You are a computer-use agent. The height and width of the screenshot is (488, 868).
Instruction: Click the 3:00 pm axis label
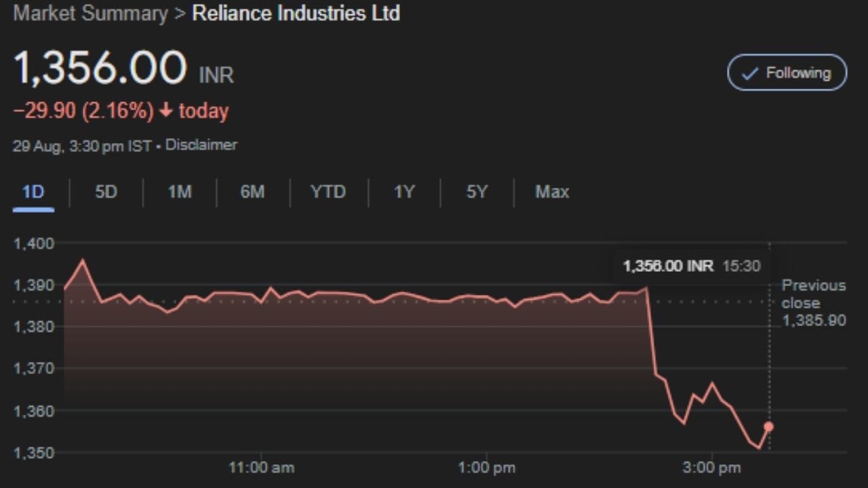click(712, 468)
